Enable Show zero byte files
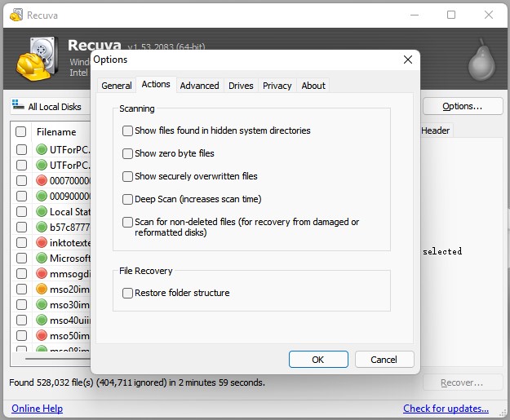Viewport: 510px width, 420px height. pos(127,153)
